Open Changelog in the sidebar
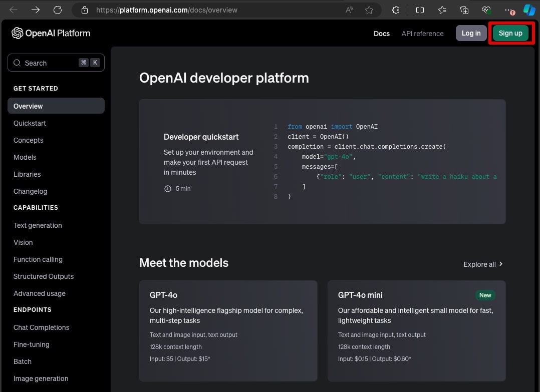Screen dimensions: 540x392 point(30,191)
